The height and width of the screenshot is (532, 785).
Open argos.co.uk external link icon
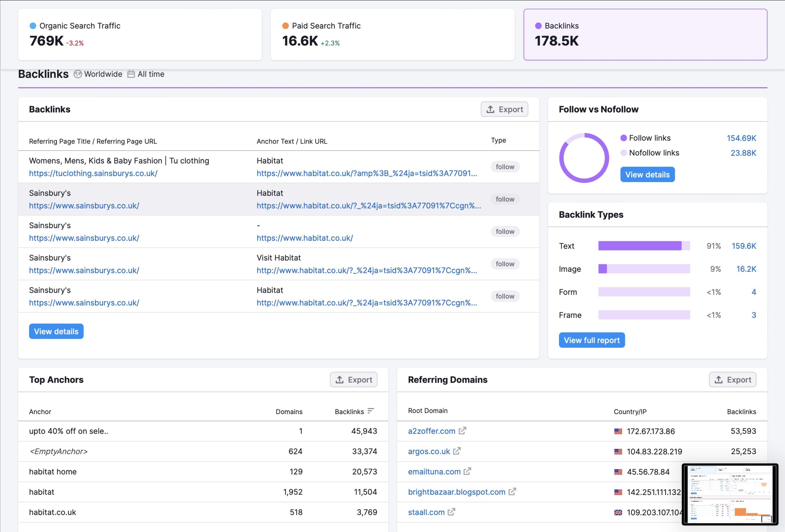click(457, 451)
